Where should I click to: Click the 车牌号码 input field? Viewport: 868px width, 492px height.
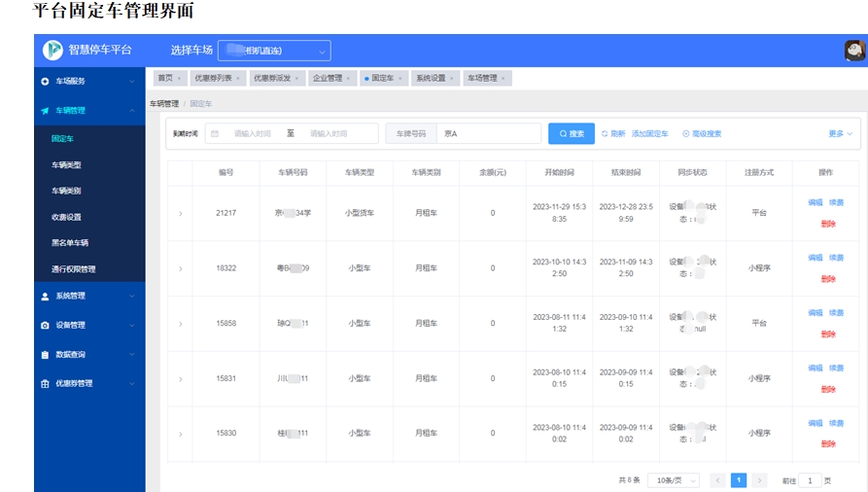[488, 134]
